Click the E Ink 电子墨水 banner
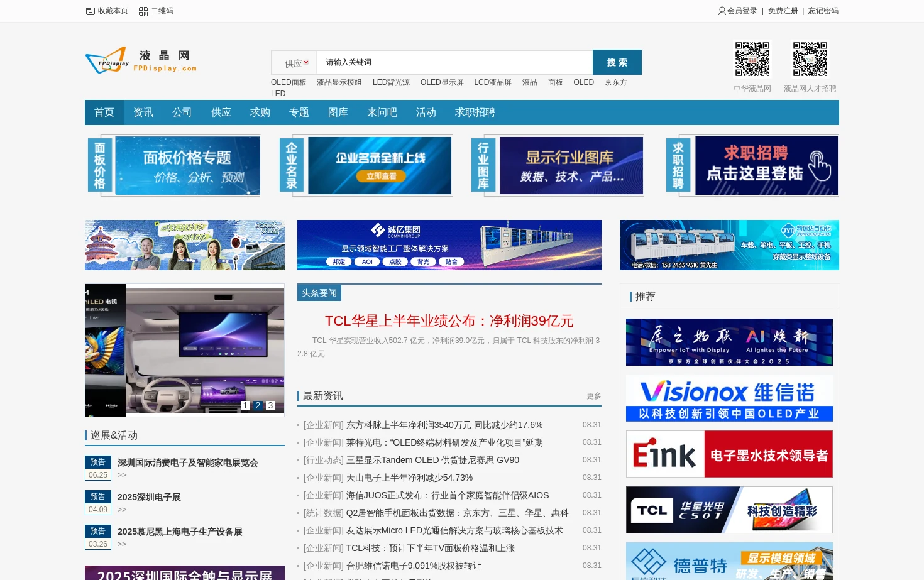924x580 pixels. tap(729, 454)
